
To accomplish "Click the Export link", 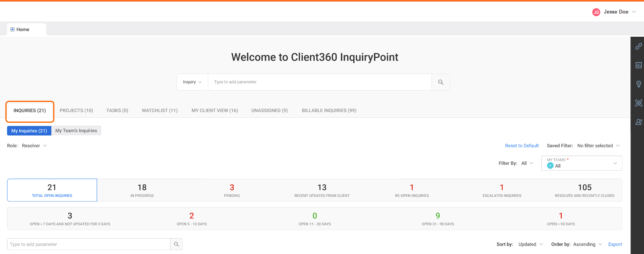I will pyautogui.click(x=615, y=244).
